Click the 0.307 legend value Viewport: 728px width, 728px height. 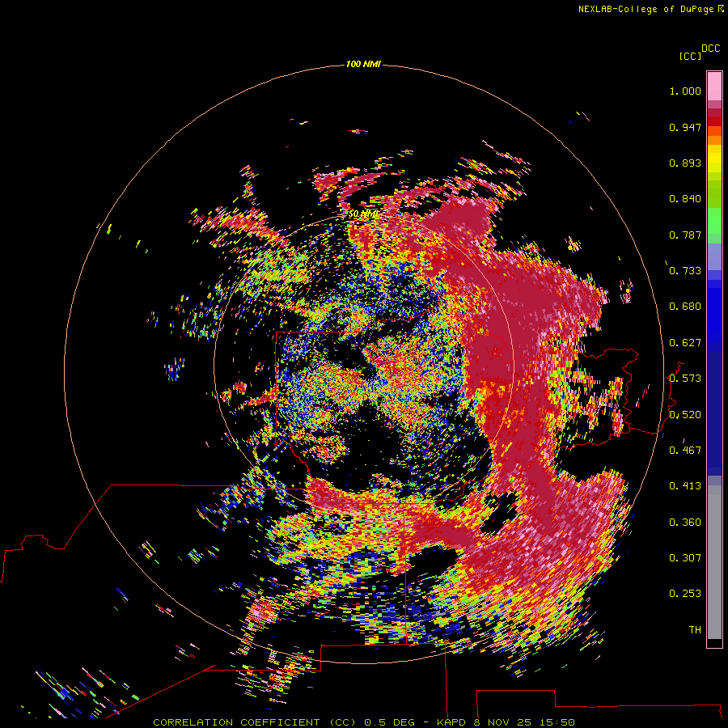[685, 558]
